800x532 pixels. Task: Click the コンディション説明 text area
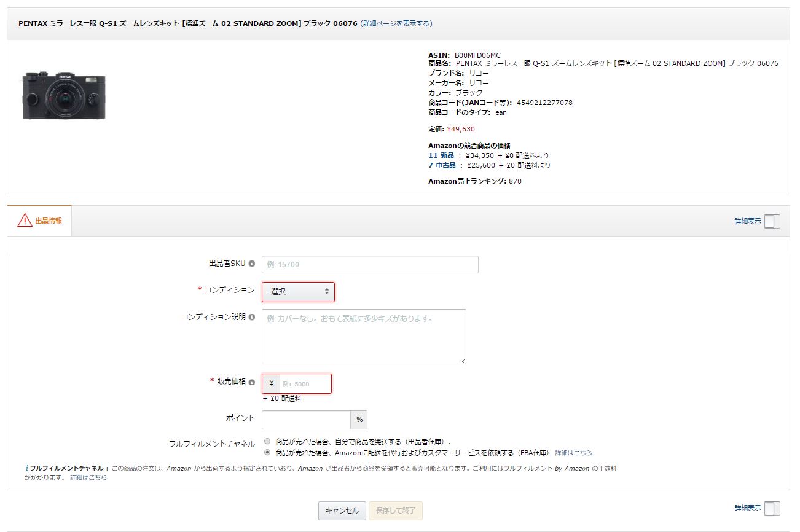pyautogui.click(x=364, y=337)
